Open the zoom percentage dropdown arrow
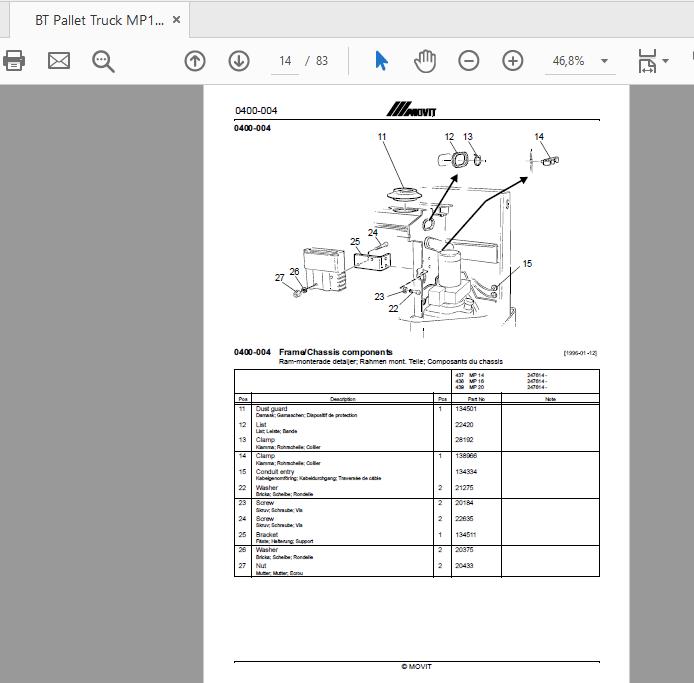 coord(604,61)
